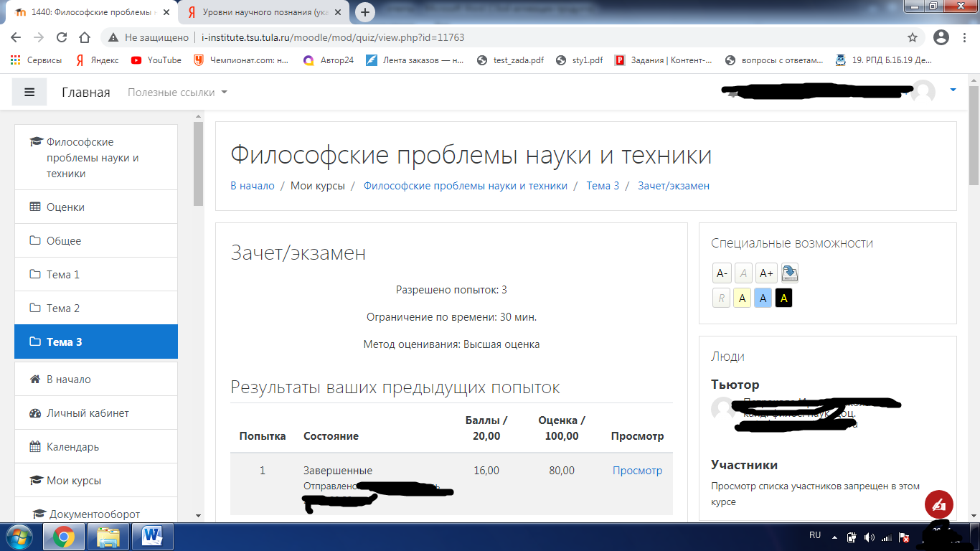Open the hamburger navigation menu
This screenshot has height=551, width=980.
[x=29, y=92]
